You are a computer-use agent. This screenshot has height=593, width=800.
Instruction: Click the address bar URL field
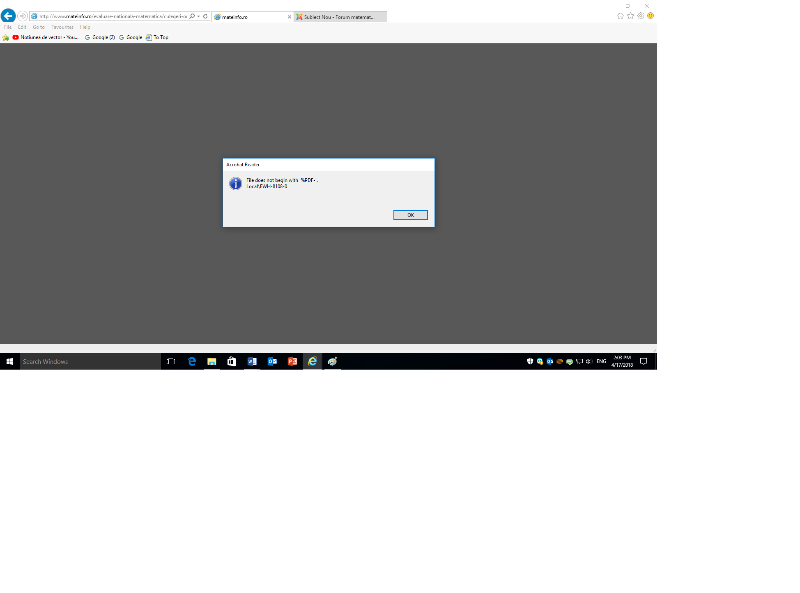tap(110, 16)
